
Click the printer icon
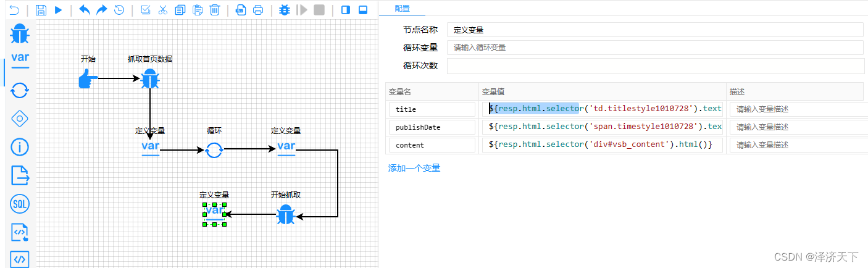click(x=259, y=10)
